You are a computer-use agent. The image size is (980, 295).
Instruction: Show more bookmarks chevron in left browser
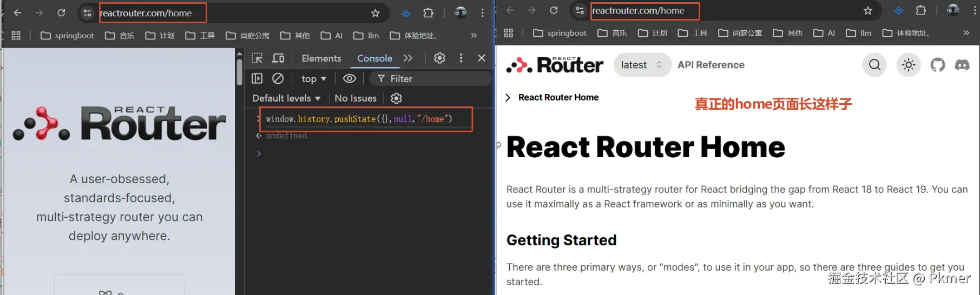pyautogui.click(x=474, y=36)
